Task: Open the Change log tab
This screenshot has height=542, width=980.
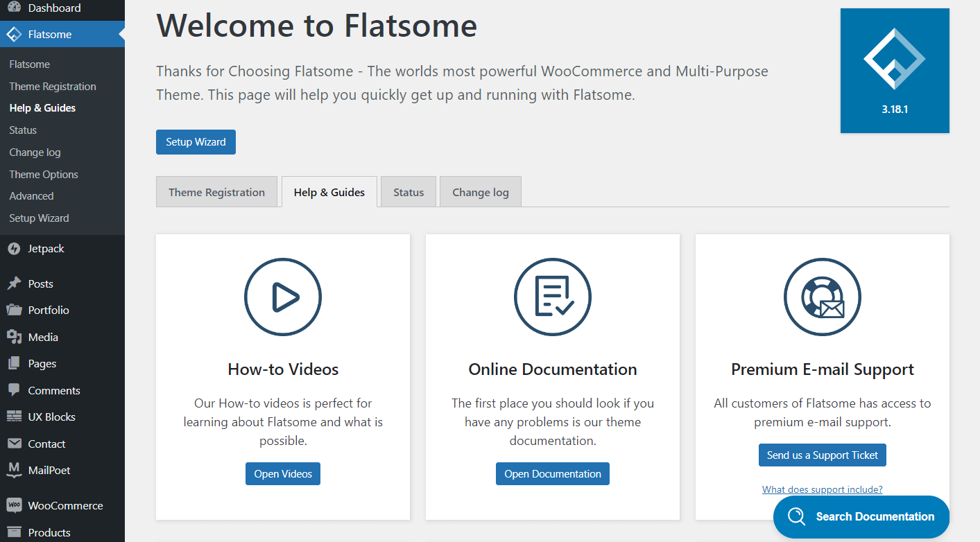Action: click(x=480, y=192)
